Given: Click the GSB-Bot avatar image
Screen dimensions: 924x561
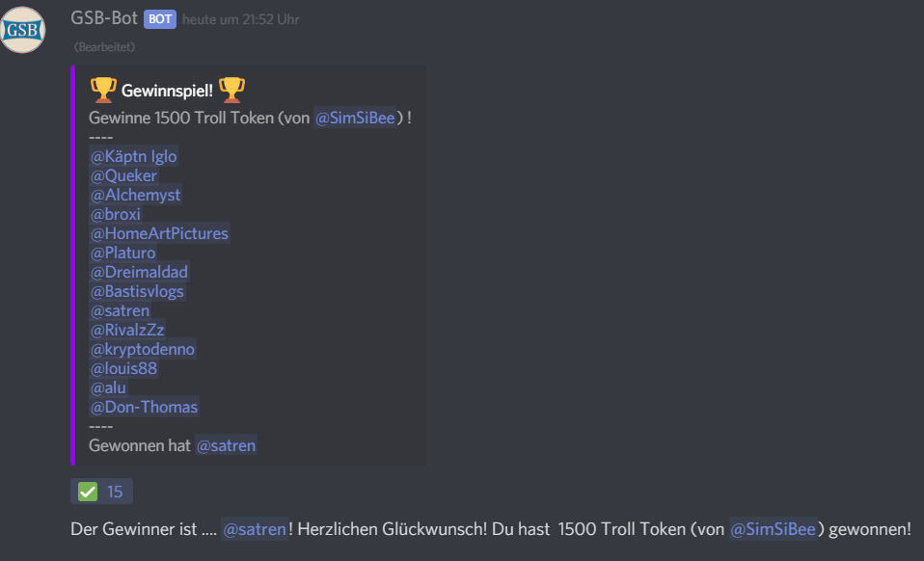Looking at the screenshot, I should click(22, 30).
